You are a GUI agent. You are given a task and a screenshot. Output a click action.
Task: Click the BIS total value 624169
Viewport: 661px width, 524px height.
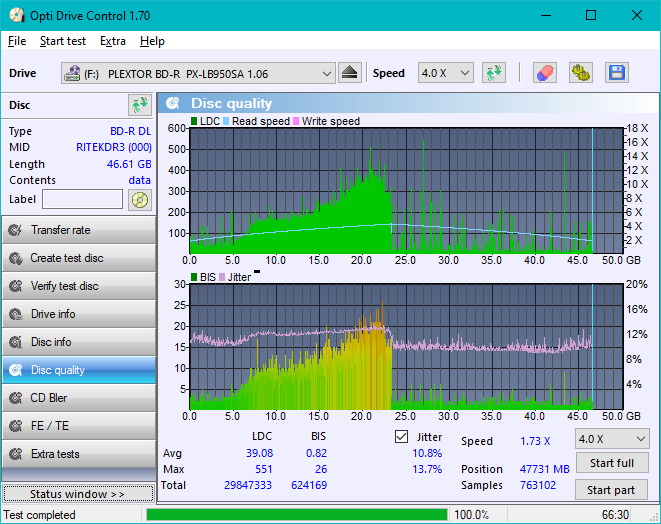click(309, 485)
